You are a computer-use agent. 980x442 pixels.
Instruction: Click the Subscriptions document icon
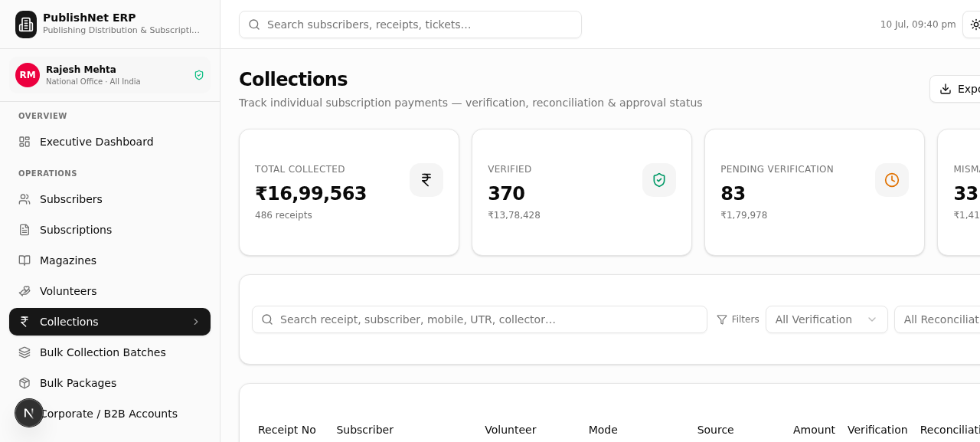[x=24, y=230]
